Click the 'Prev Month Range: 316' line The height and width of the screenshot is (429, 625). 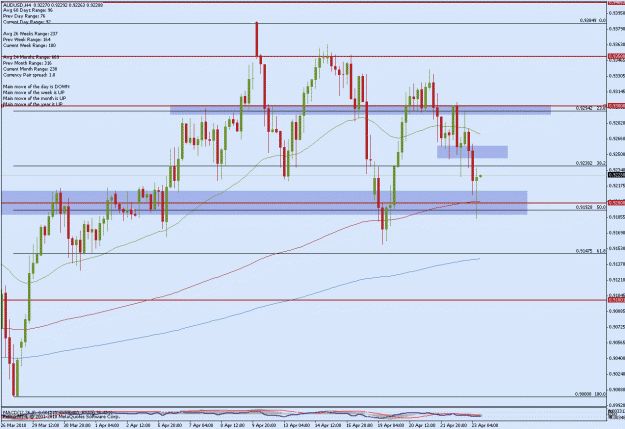click(27, 63)
